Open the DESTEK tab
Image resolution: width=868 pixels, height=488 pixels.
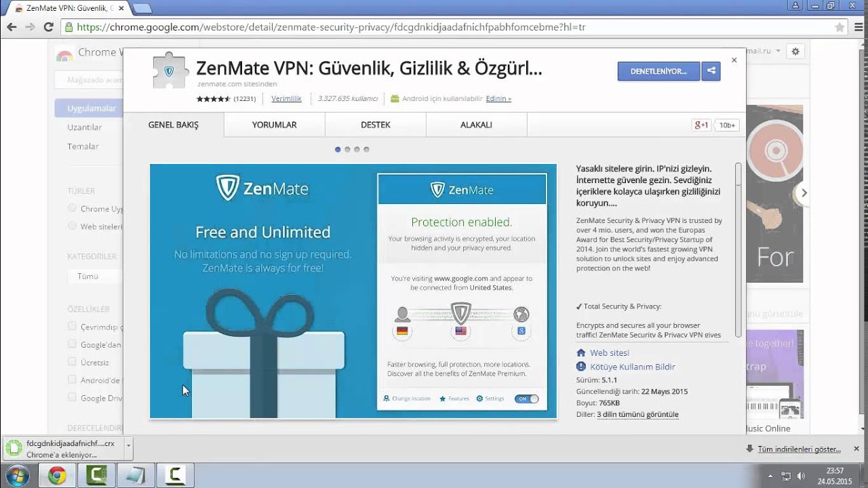(x=376, y=125)
